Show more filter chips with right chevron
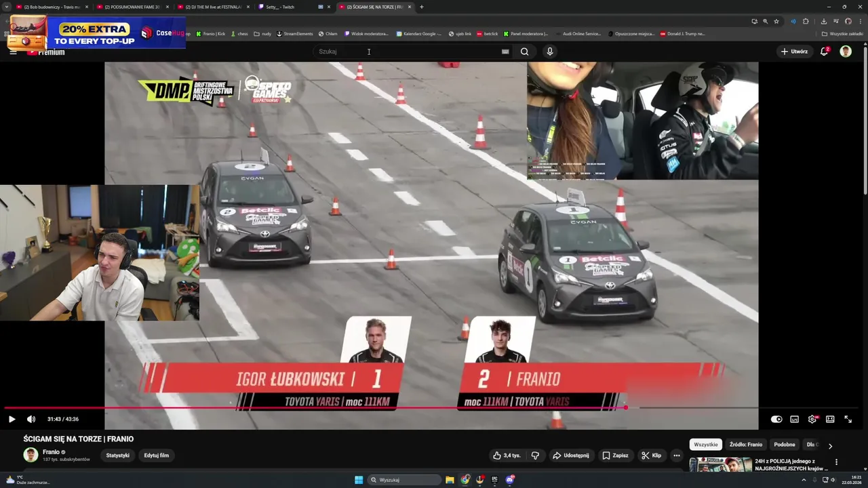The width and height of the screenshot is (868, 488). coord(830,445)
